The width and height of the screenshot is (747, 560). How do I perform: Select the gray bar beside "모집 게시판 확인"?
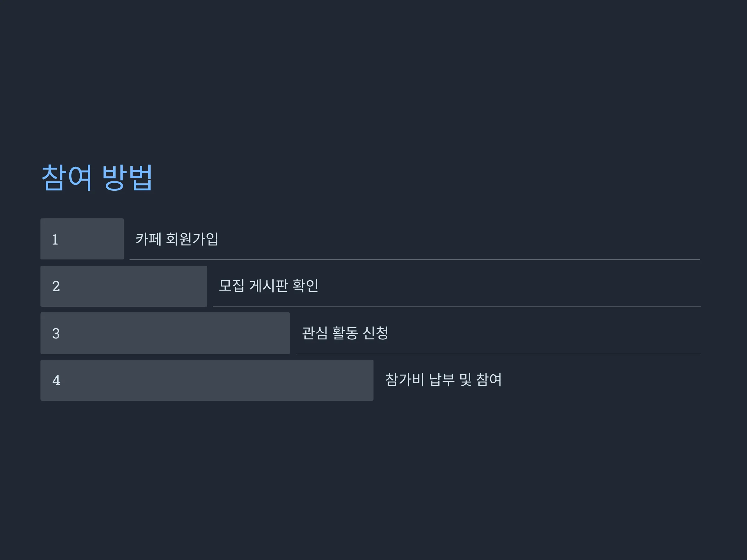point(124,286)
